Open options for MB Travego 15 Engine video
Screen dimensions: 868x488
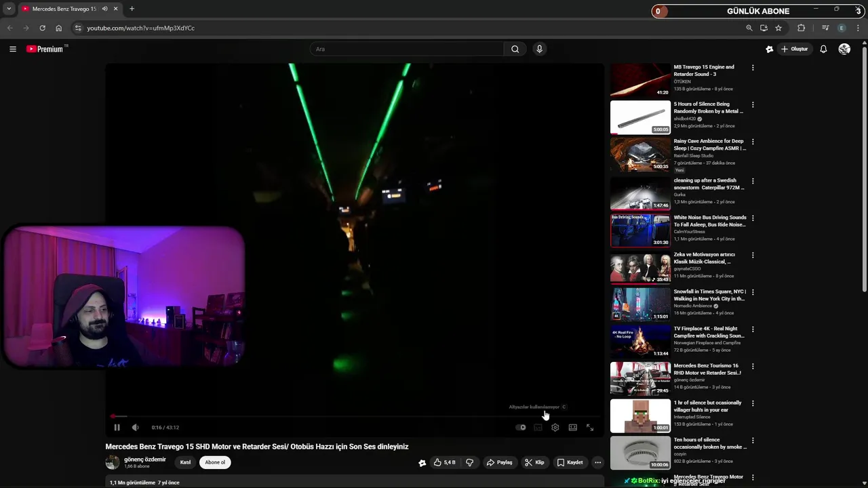point(752,68)
